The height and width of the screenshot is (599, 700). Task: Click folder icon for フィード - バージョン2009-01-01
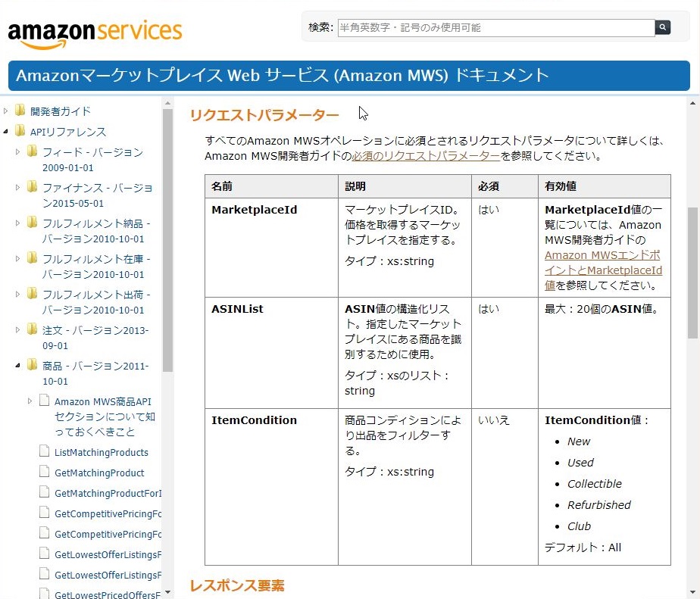(32, 151)
